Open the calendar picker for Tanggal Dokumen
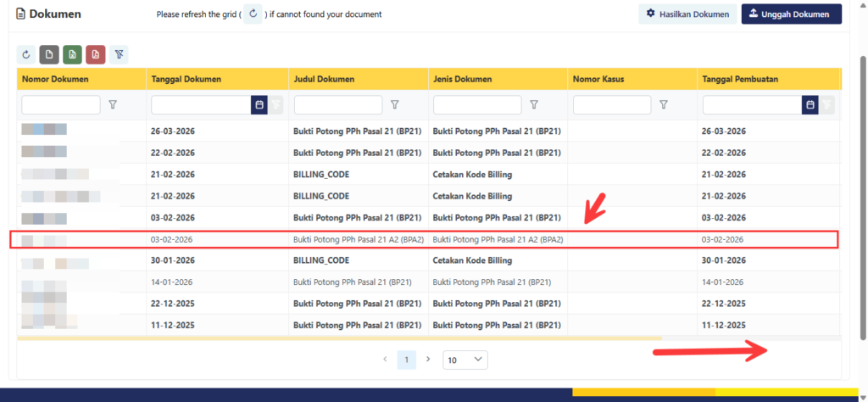Image resolution: width=868 pixels, height=402 pixels. (259, 104)
